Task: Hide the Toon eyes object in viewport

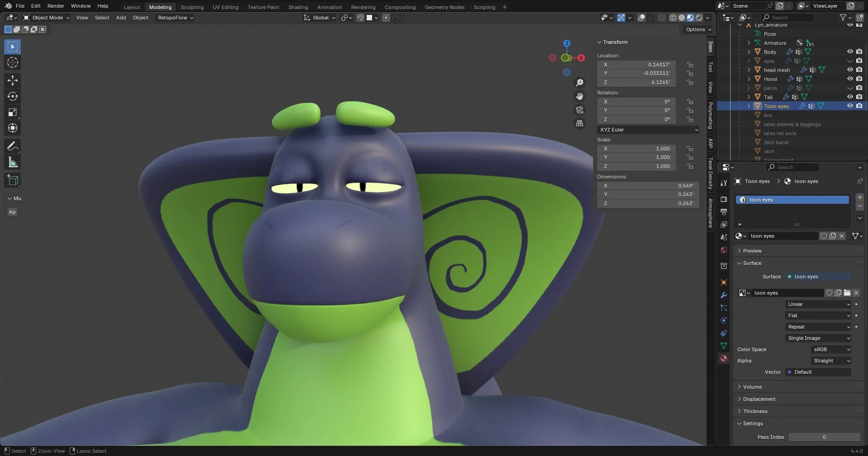Action: coord(850,106)
